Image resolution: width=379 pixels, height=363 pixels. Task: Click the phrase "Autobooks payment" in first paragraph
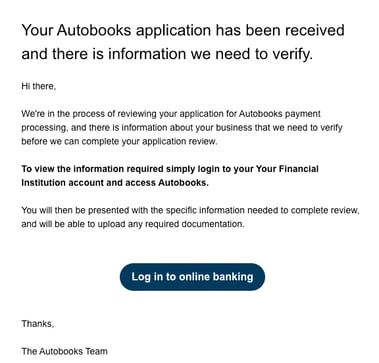pos(279,114)
